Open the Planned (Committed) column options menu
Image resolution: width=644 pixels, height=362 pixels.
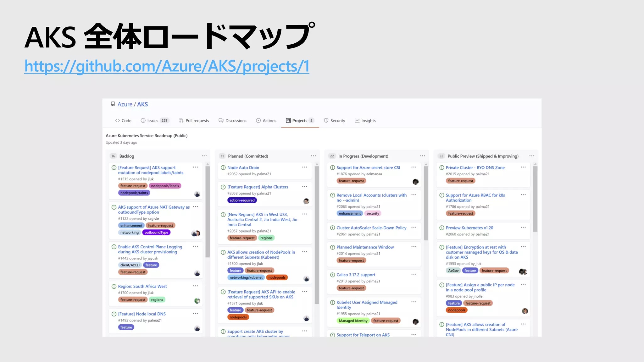(x=314, y=156)
